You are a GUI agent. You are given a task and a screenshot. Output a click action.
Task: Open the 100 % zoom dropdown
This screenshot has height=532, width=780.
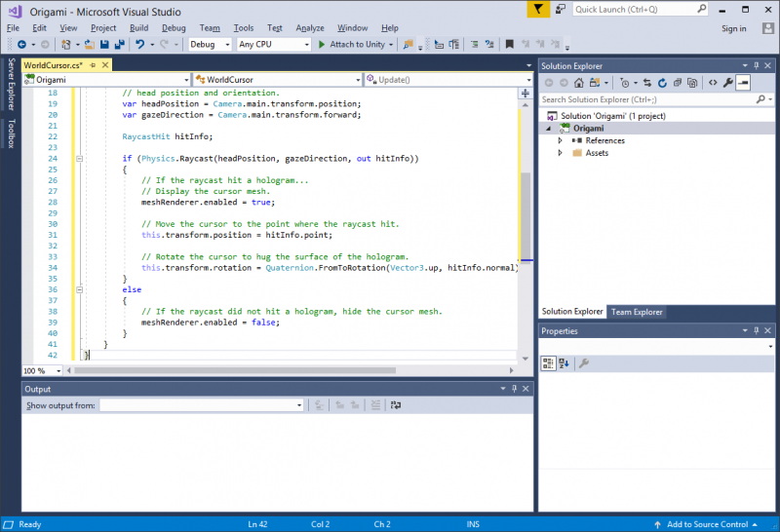[x=42, y=371]
